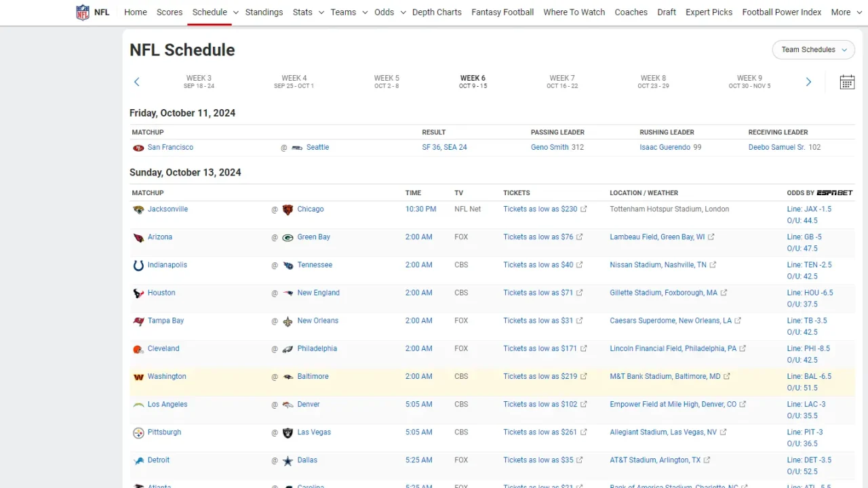Click the NFL shield logo

coord(83,12)
